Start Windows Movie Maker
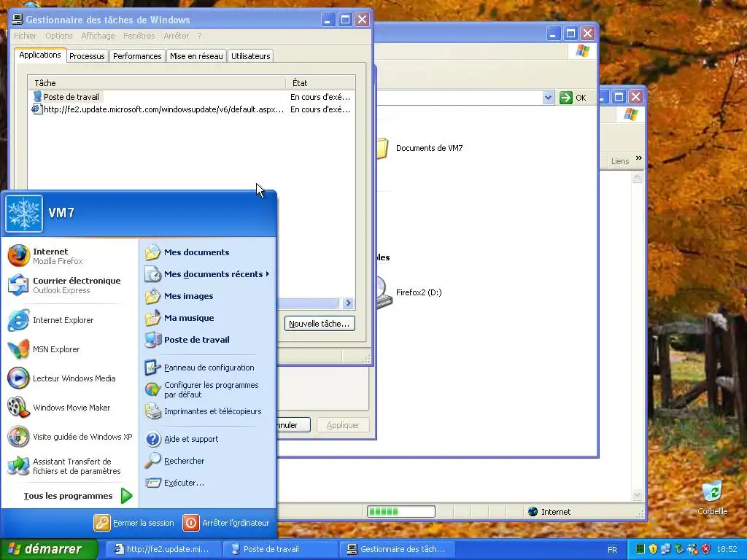Screen dimensions: 747x560 pos(69,407)
